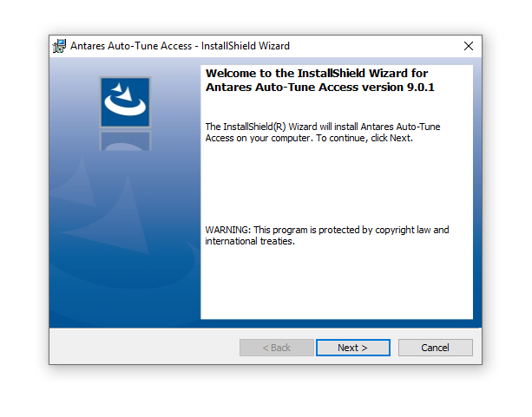Click the installer icon in title bar

point(59,46)
